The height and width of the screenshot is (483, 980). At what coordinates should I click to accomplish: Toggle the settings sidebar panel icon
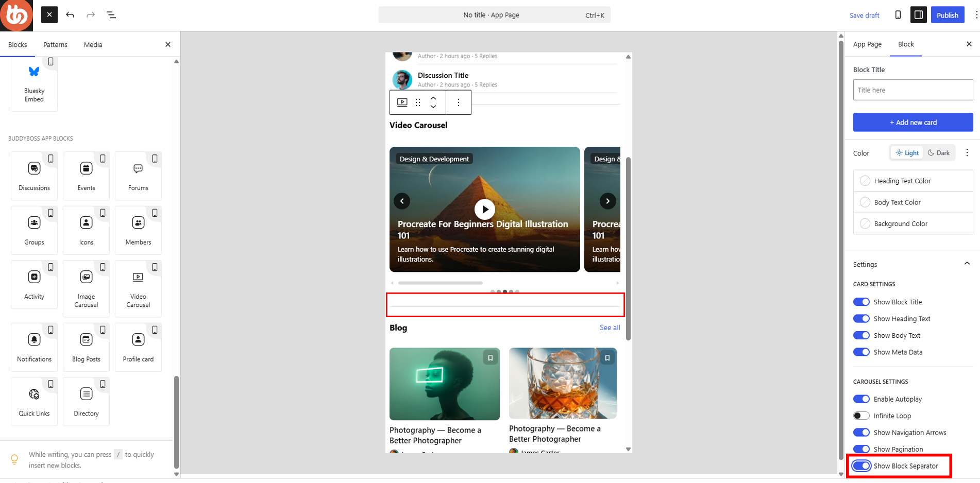click(919, 15)
